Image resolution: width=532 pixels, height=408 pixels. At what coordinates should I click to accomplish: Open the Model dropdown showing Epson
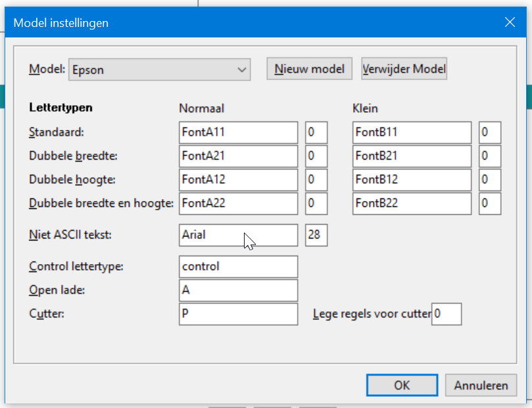[159, 70]
